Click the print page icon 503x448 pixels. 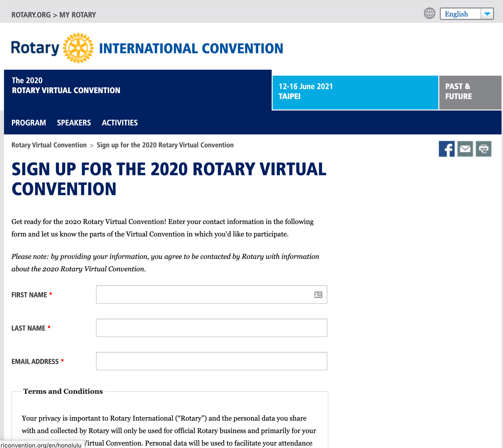tap(483, 149)
